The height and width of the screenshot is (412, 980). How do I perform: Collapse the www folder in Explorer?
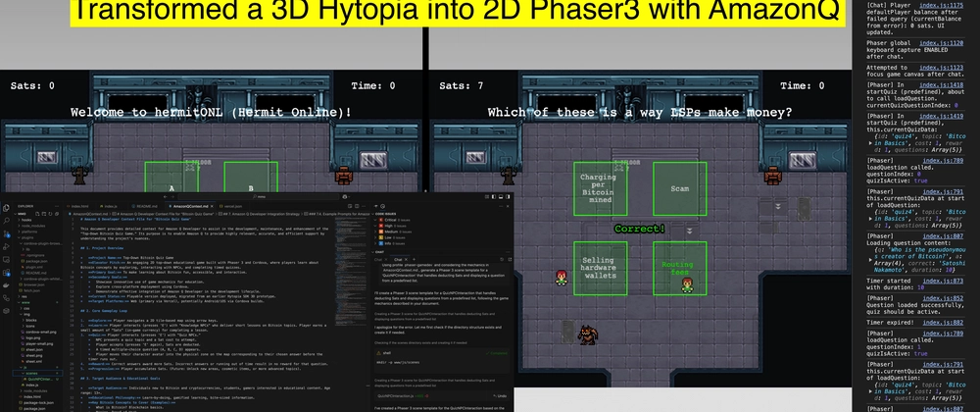tap(37, 302)
